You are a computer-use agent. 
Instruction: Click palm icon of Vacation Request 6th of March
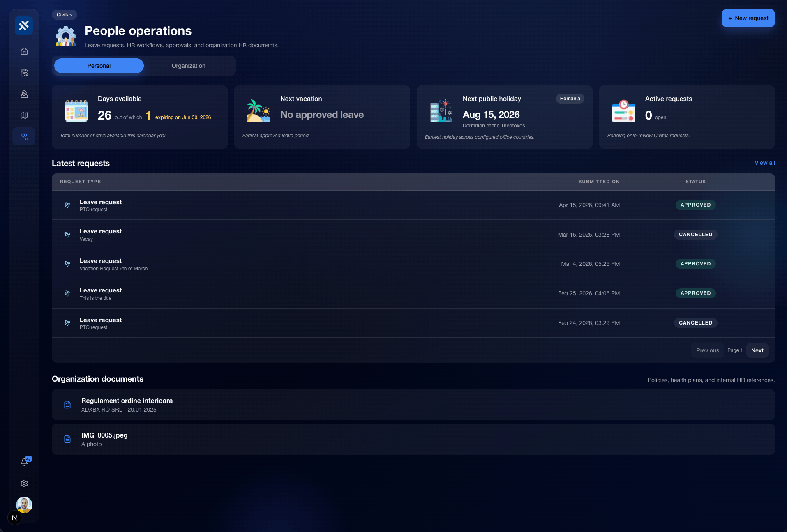[x=67, y=264]
